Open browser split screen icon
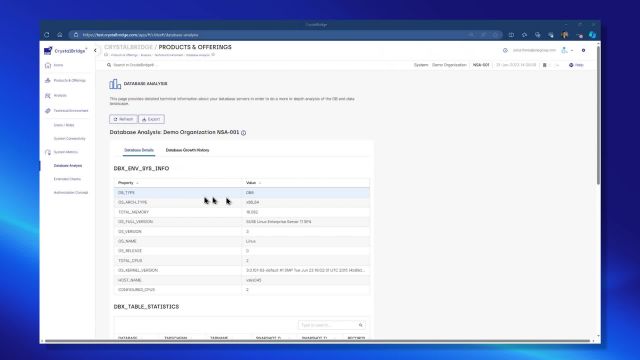Viewport: 640px width, 360px height. [x=511, y=35]
